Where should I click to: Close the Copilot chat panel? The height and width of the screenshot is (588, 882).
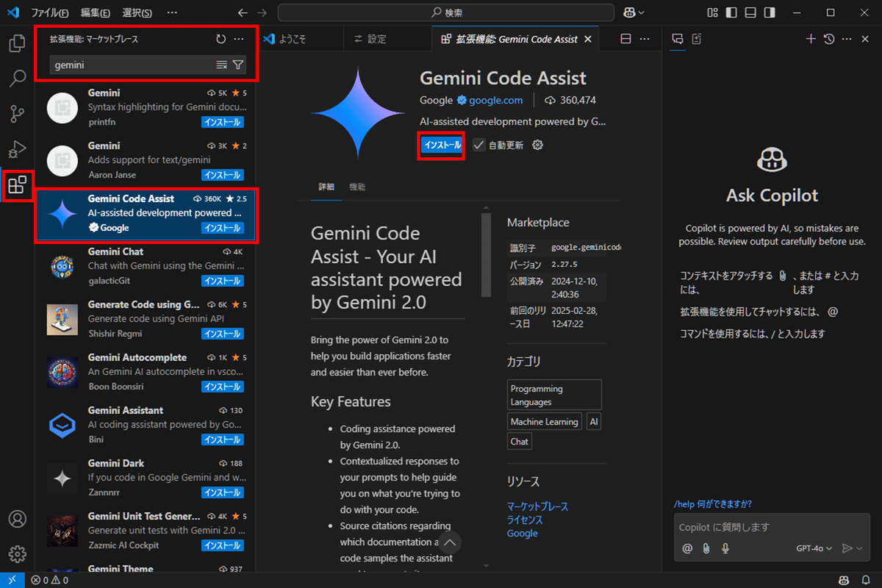pyautogui.click(x=865, y=39)
